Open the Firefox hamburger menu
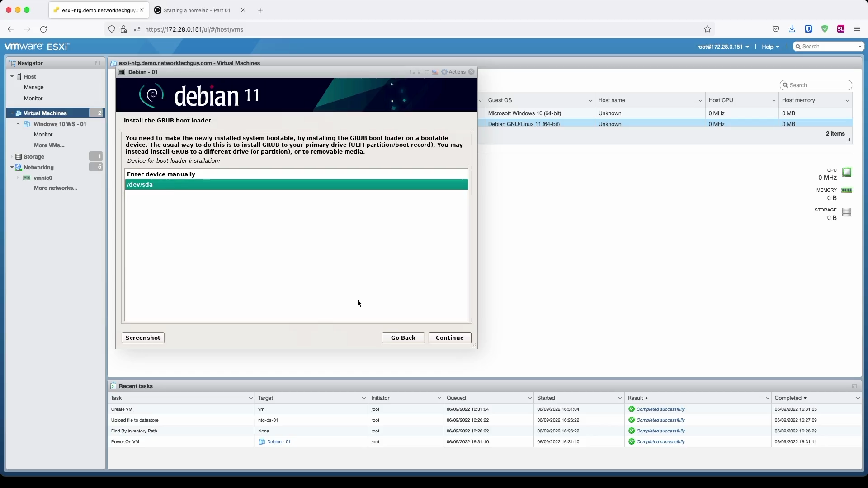Screen dimensions: 868x488 (857, 29)
